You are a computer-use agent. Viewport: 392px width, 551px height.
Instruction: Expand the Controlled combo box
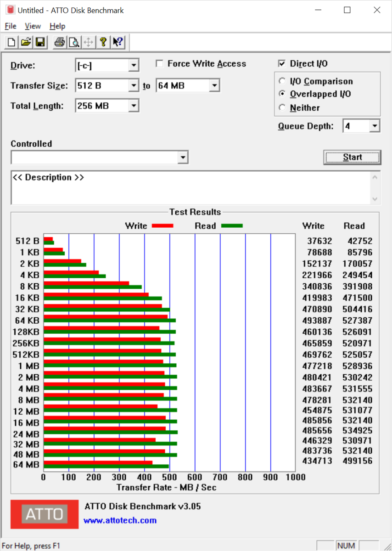[x=183, y=157]
